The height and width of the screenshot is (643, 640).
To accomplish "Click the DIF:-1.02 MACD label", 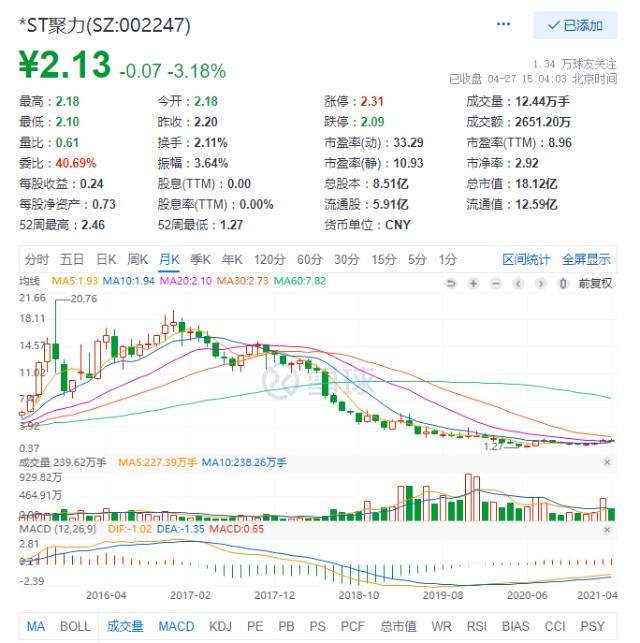I will click(130, 529).
